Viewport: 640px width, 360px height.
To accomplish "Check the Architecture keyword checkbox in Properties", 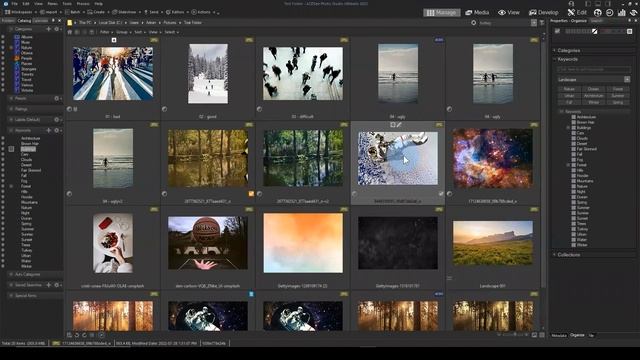I will pyautogui.click(x=573, y=117).
